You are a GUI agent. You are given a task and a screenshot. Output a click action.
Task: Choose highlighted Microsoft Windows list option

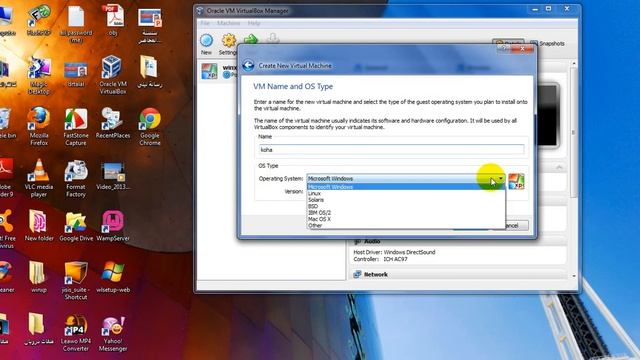tap(406, 187)
